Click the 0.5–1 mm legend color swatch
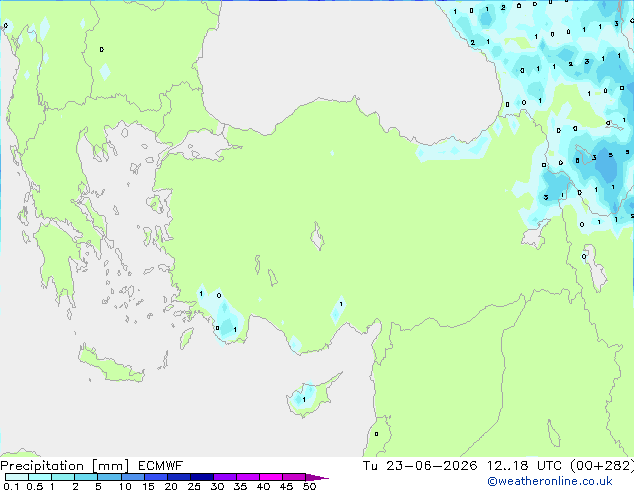 click(40, 477)
